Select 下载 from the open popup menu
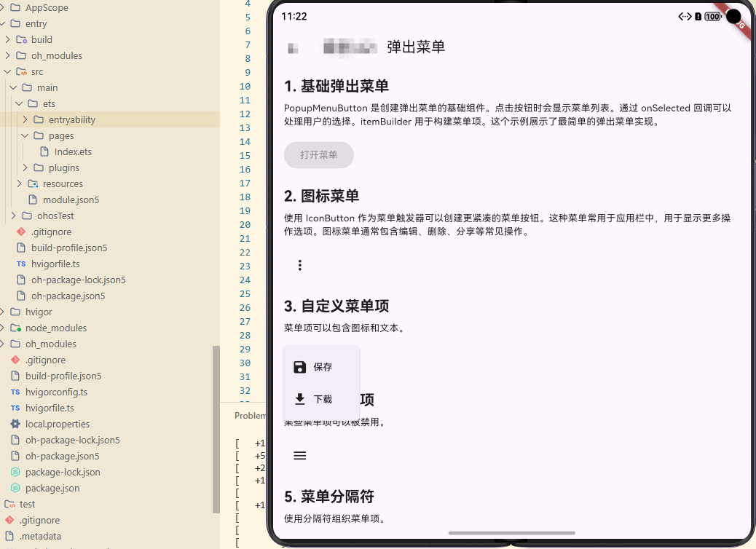Screen dimensions: 756x549 (321, 399)
